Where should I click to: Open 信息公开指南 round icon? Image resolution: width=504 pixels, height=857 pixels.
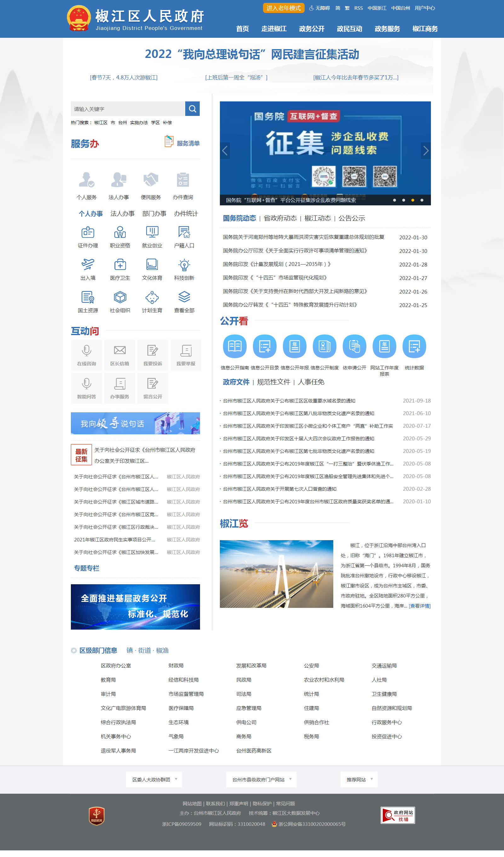[x=235, y=346]
